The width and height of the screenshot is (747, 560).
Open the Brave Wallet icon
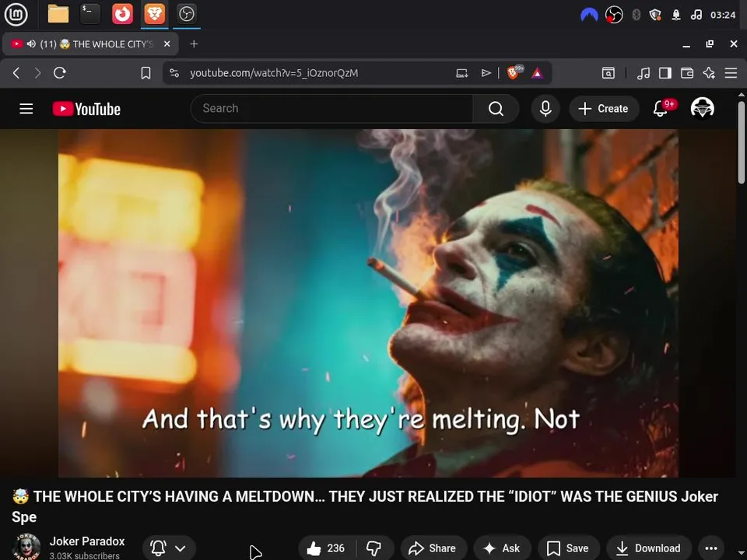[687, 73]
